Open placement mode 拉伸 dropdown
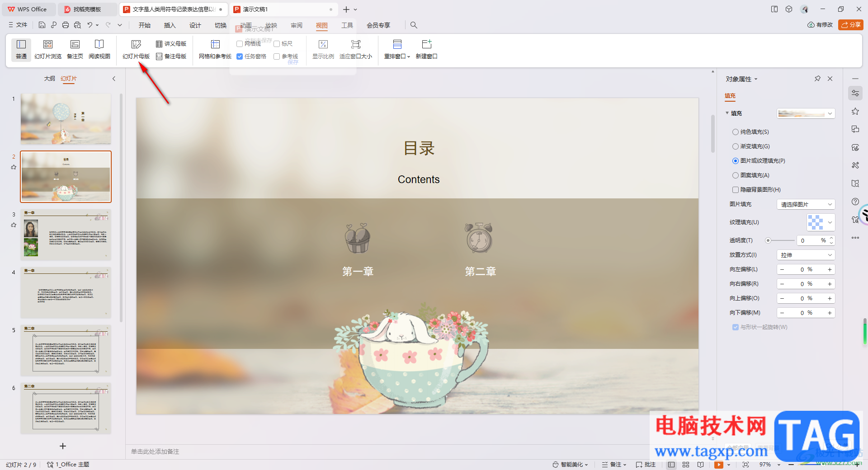Screen dimensions: 868x470 (806, 255)
